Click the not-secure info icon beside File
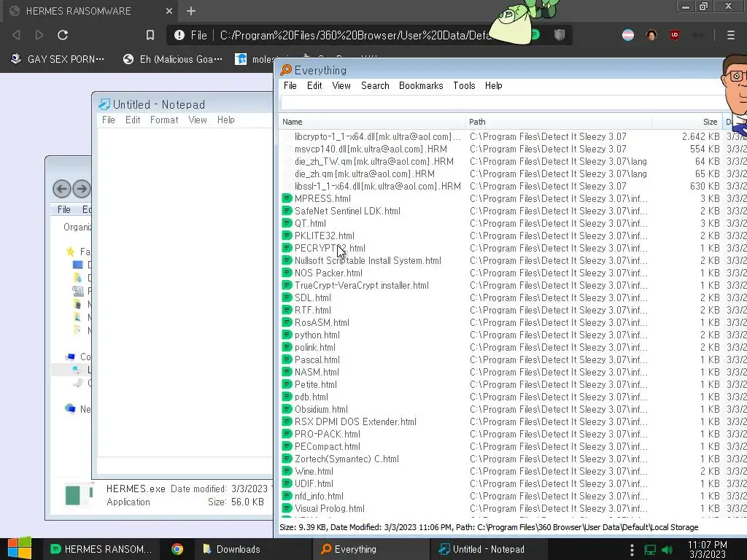This screenshot has height=560, width=747. coord(179,35)
